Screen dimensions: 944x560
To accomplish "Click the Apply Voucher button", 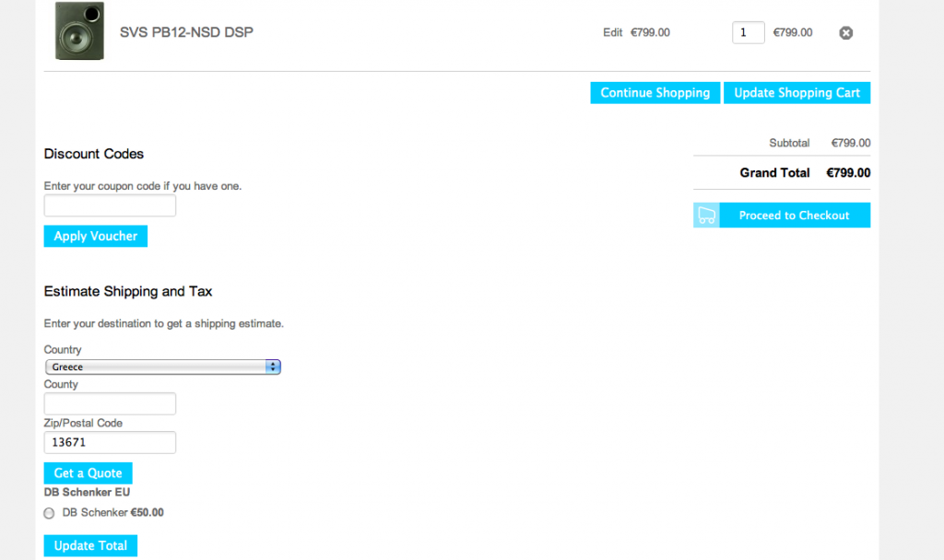I will pyautogui.click(x=96, y=236).
